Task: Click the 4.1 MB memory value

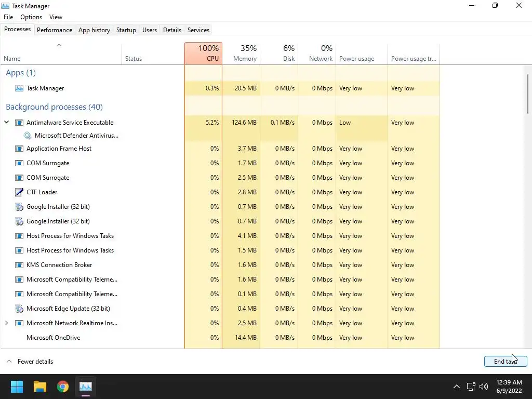Action: point(247,236)
